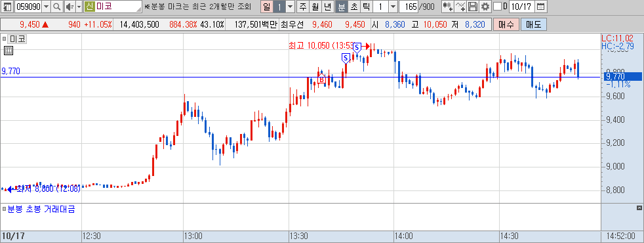Screen dimensions: 644x243
Task: Expand the speaker alert dropdown arrow
Action: [x=79, y=7]
